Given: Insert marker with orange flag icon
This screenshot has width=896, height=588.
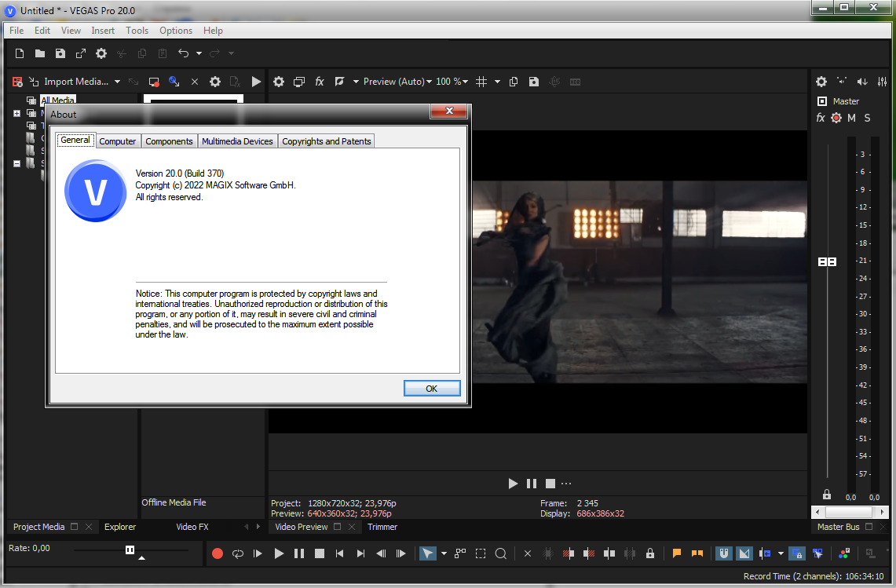Looking at the screenshot, I should click(x=677, y=553).
